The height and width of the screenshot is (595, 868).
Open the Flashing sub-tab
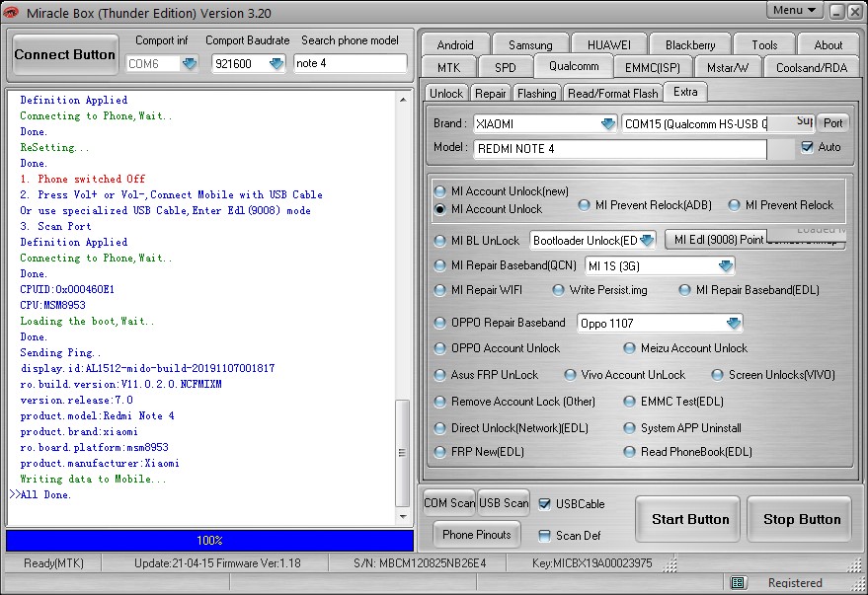click(x=537, y=94)
